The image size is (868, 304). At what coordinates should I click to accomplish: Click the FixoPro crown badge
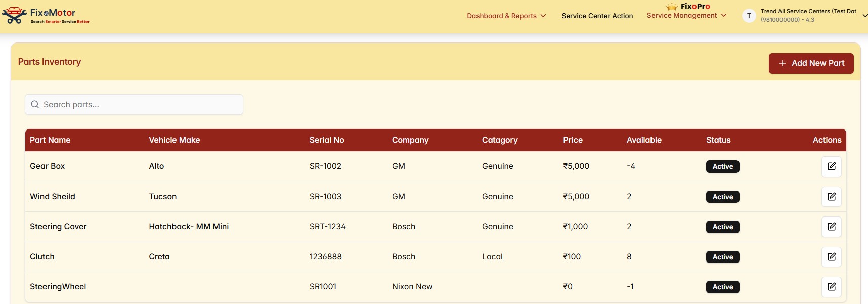pyautogui.click(x=688, y=7)
